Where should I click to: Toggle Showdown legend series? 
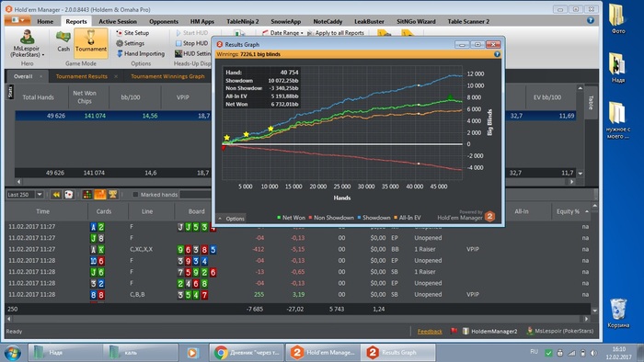(x=374, y=218)
